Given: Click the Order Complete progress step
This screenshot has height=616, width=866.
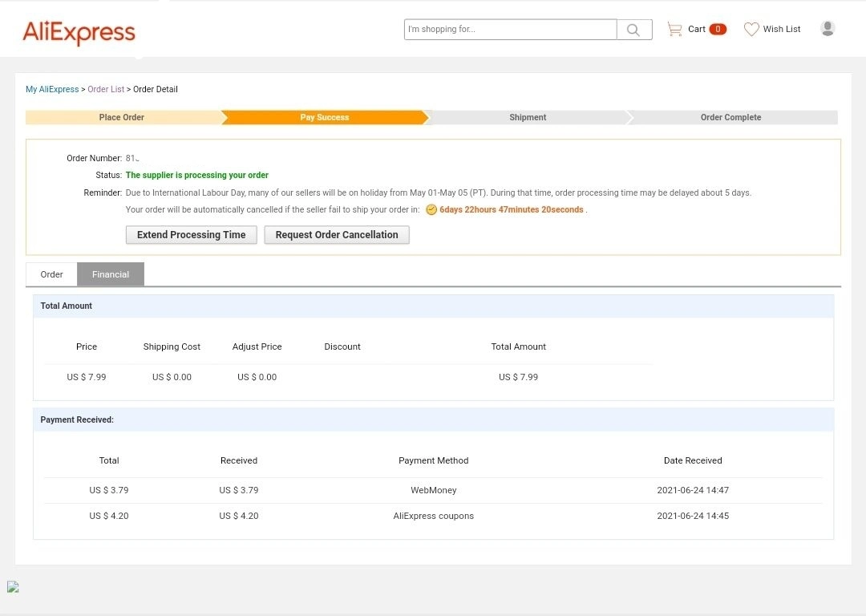Looking at the screenshot, I should 731,117.
